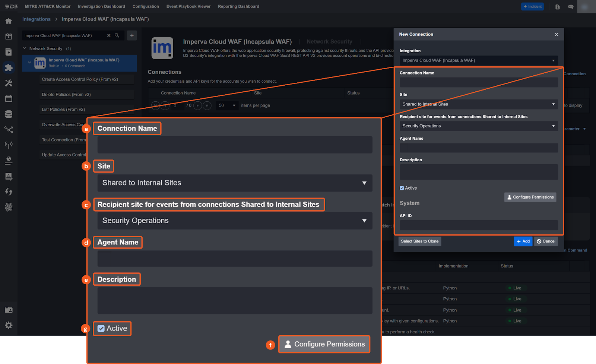Click the Configure Permissions button
Image resolution: width=596 pixels, height=364 pixels.
pyautogui.click(x=530, y=197)
